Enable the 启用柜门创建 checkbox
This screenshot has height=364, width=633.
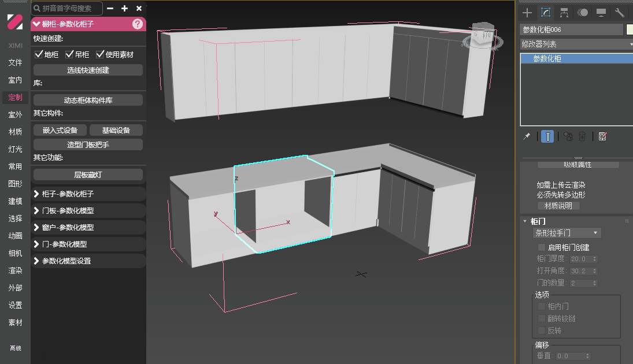pyautogui.click(x=542, y=247)
